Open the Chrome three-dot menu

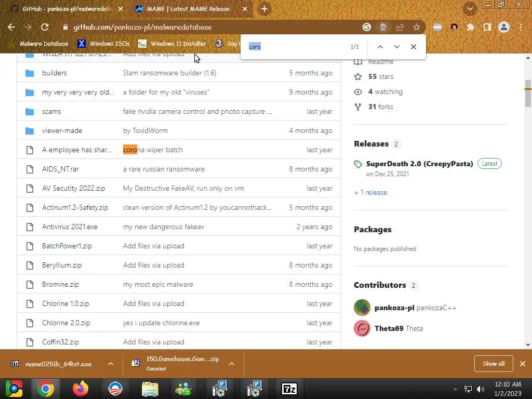521,27
